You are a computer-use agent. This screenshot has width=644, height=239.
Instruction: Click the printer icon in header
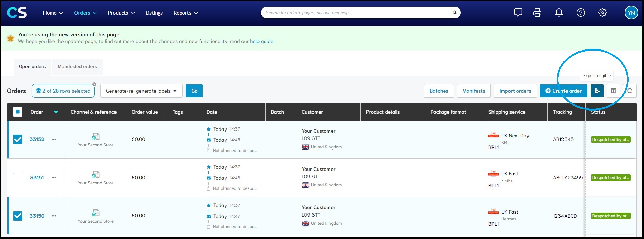(537, 13)
